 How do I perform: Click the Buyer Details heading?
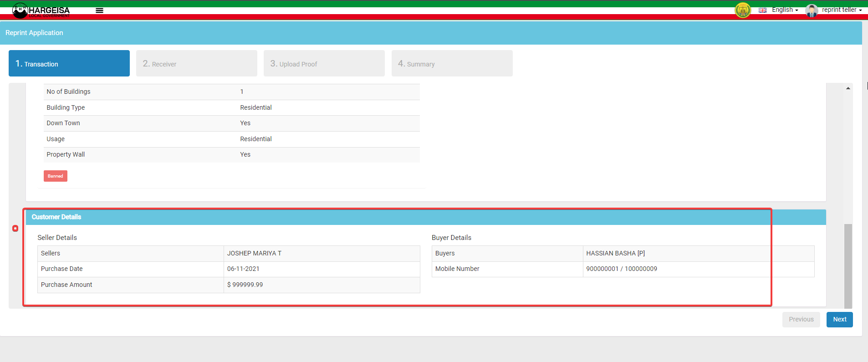tap(451, 238)
